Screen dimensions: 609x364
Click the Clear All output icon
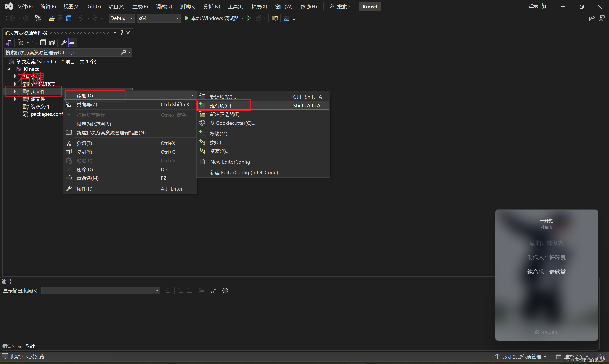click(201, 291)
